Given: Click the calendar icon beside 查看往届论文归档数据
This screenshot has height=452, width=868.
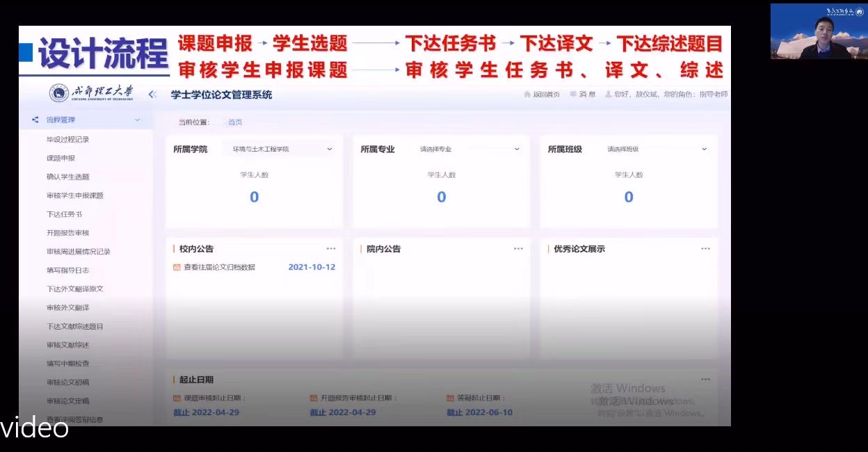Looking at the screenshot, I should click(x=177, y=267).
